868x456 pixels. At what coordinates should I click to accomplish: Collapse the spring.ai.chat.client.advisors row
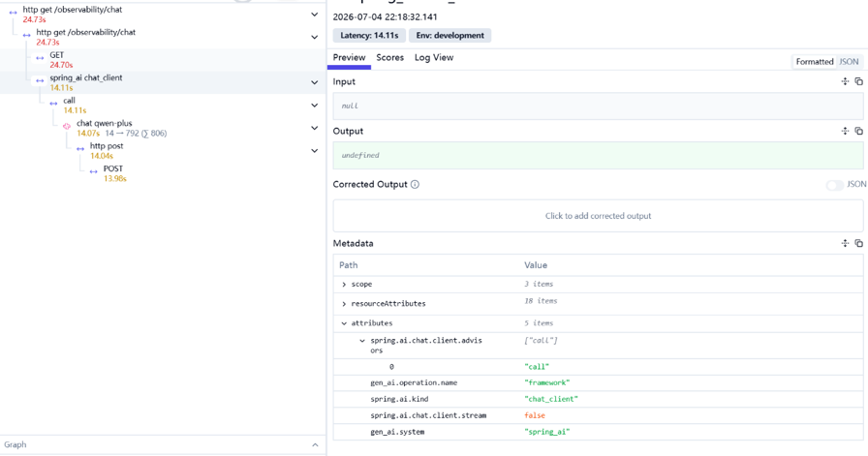click(362, 341)
